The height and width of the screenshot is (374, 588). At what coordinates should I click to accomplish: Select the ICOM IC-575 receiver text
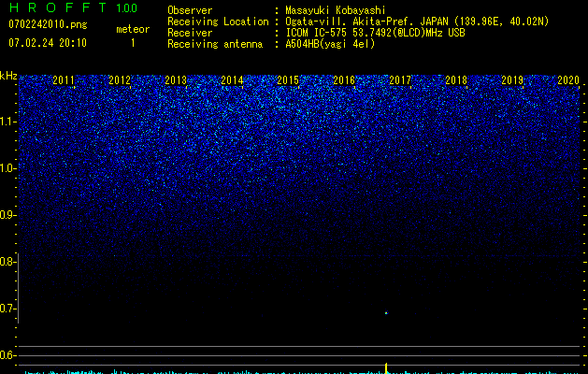[375, 33]
